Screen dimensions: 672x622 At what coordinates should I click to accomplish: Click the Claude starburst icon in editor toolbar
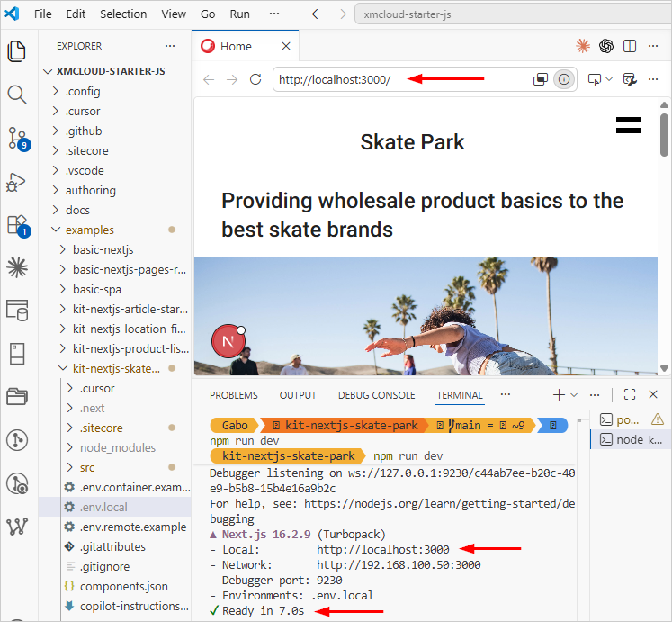[583, 46]
